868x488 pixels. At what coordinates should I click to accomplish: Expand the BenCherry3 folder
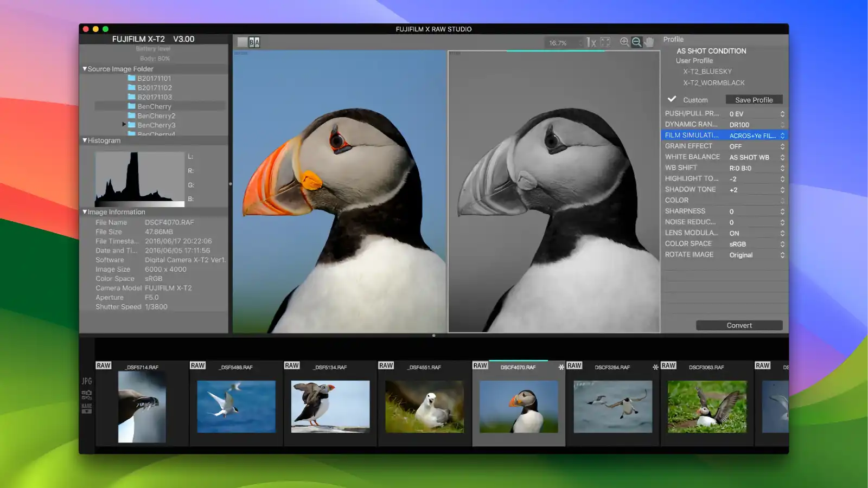(x=124, y=125)
